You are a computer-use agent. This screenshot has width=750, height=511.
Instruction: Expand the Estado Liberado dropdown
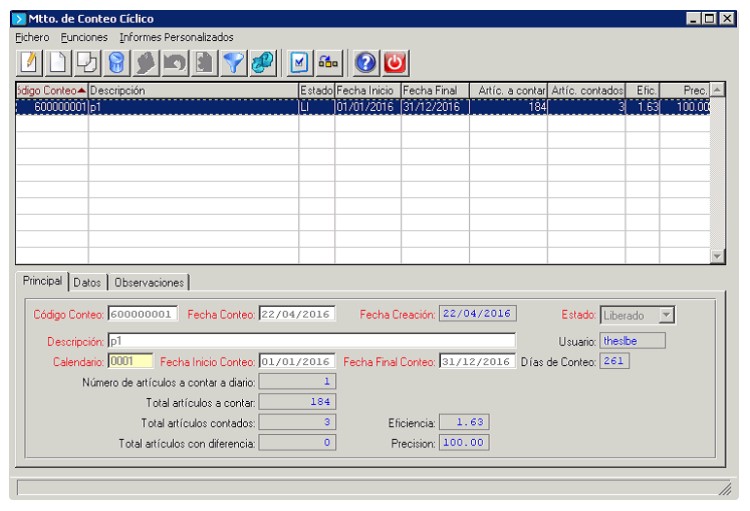pos(666,315)
